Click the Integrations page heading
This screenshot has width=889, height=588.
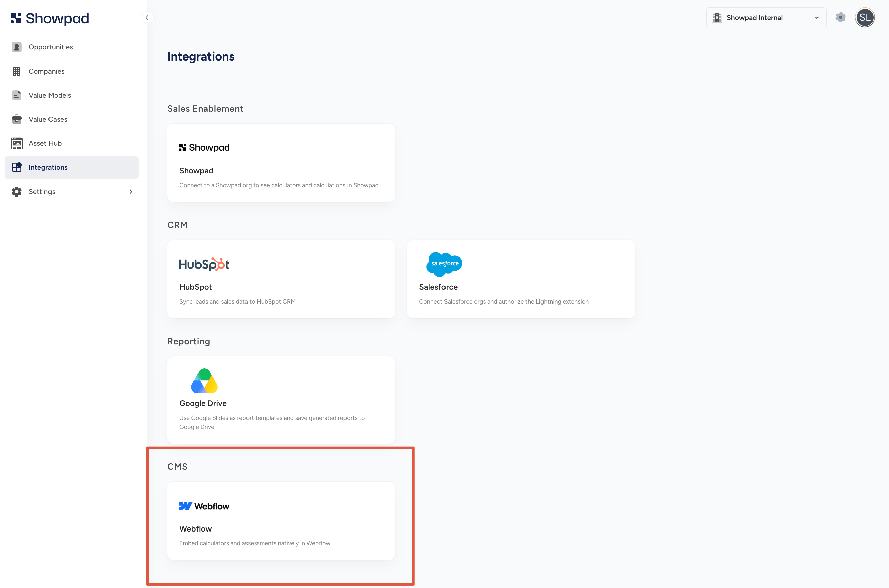(x=201, y=56)
